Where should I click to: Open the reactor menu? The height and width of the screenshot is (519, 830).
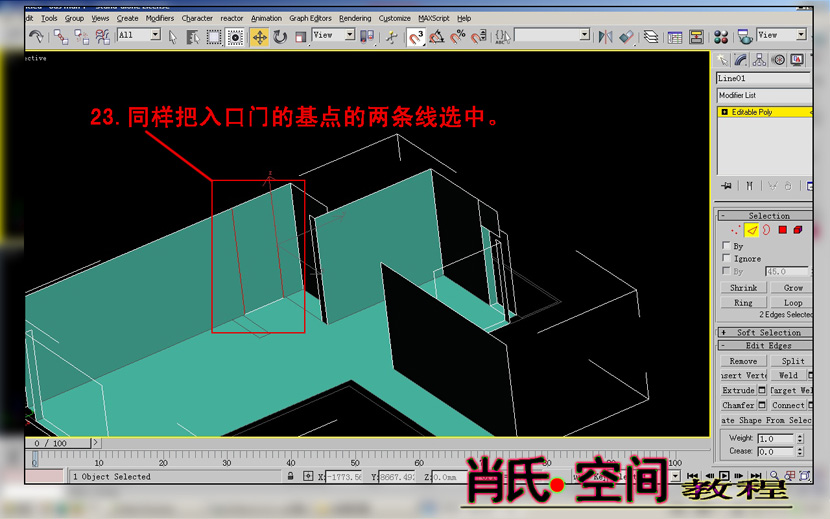[x=232, y=18]
